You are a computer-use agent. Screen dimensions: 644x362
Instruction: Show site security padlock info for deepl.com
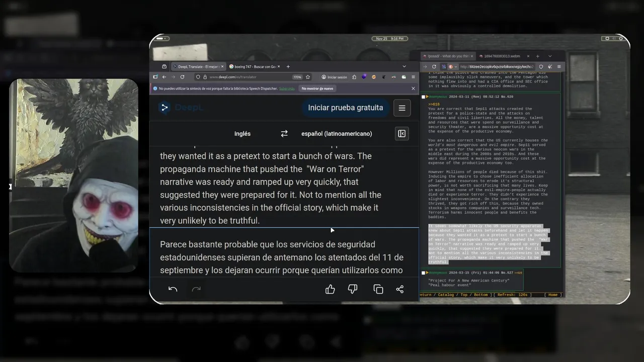click(x=205, y=77)
